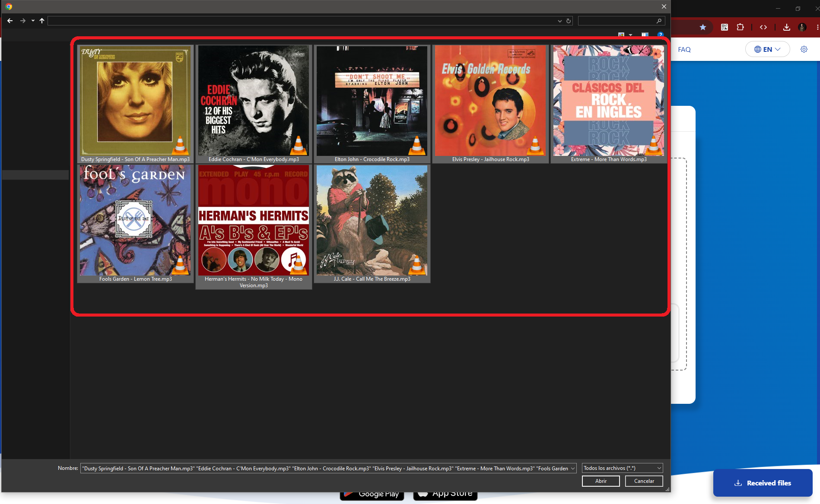Open the browser downloads icon

(787, 27)
